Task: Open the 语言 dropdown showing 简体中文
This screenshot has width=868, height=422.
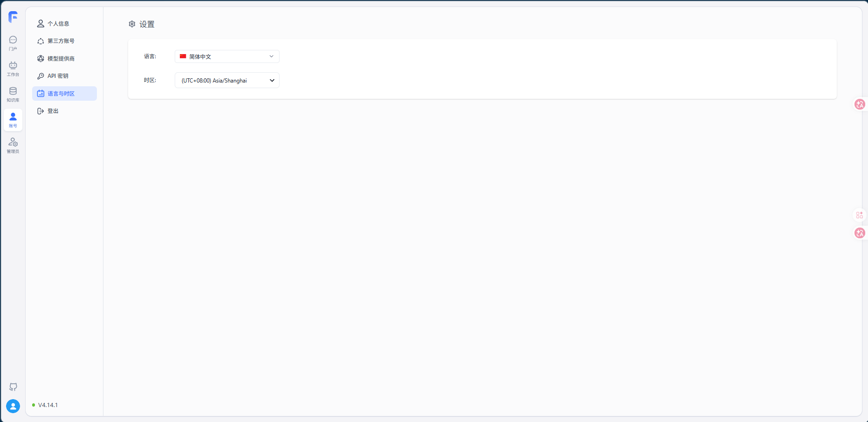Action: click(x=227, y=56)
